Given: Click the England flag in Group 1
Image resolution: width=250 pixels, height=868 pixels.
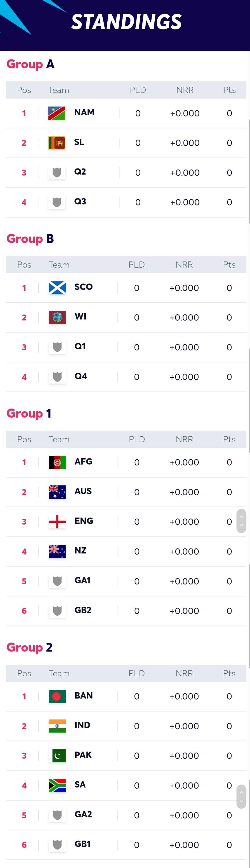Looking at the screenshot, I should tap(57, 522).
